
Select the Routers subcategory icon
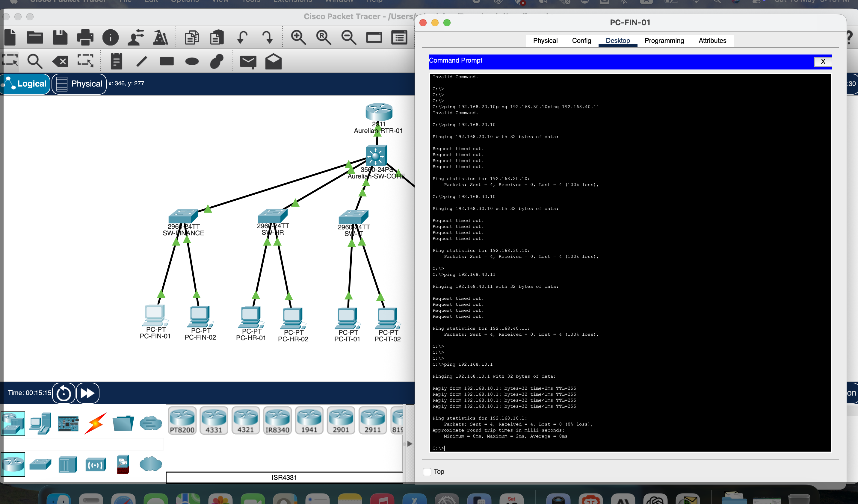[13, 464]
